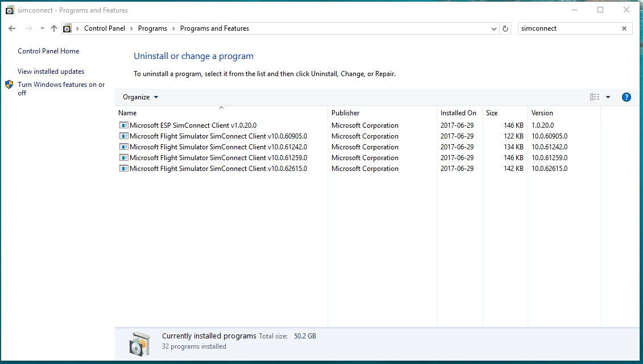Screen dimensions: 643x364
Task: Click the installed programs icon in details pane
Action: click(x=139, y=344)
